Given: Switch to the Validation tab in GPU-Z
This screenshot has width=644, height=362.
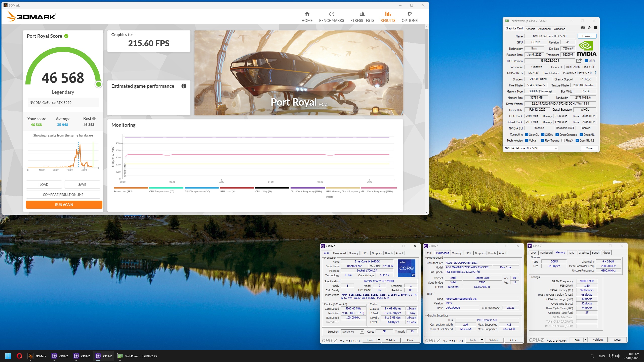Looking at the screenshot, I should (x=559, y=29).
